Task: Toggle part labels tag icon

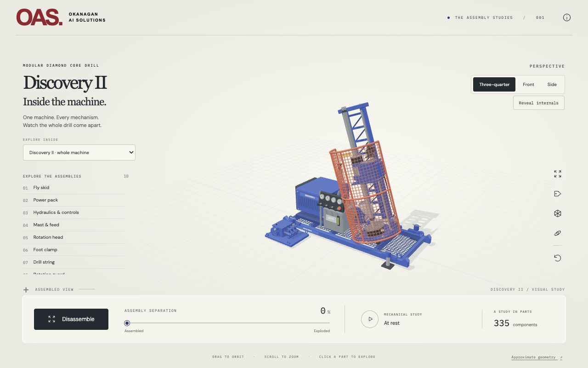Action: tap(557, 194)
